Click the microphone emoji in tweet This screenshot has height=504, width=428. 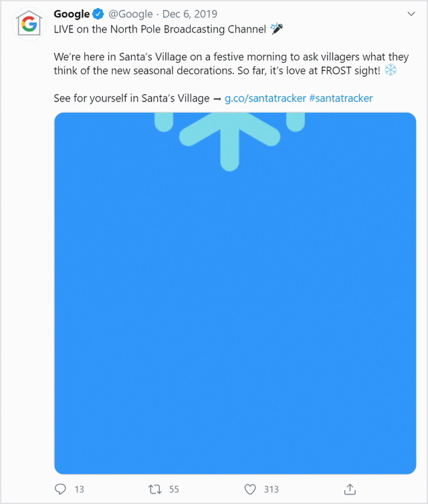click(277, 29)
